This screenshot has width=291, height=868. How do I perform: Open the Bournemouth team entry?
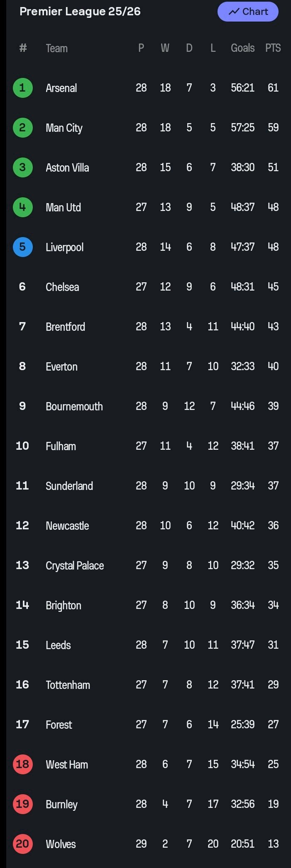coord(74,406)
